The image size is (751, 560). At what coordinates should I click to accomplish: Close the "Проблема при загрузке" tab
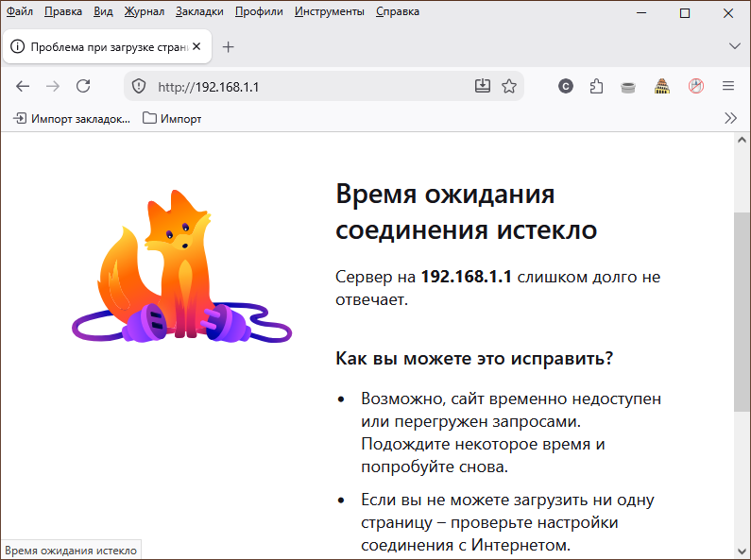[x=196, y=46]
